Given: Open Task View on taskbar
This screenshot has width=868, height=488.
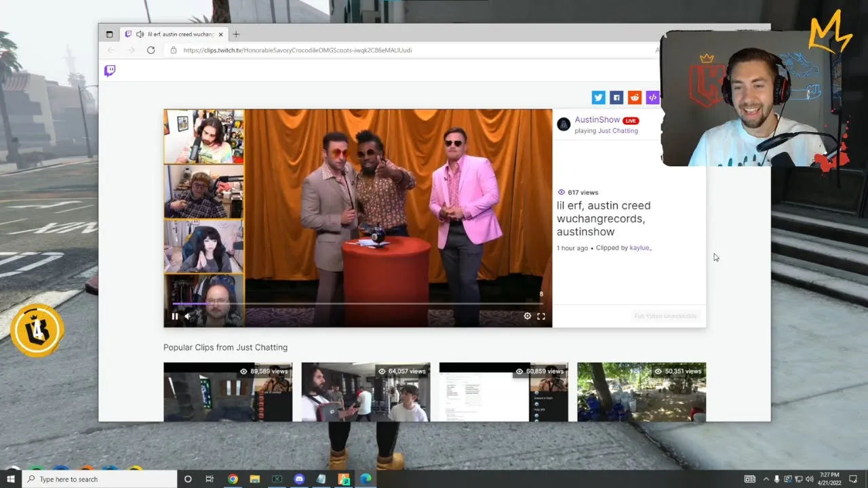Looking at the screenshot, I should (x=210, y=479).
